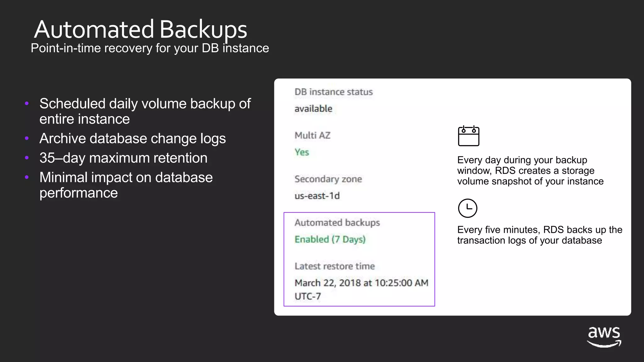Click the 'Scheduled daily volume backup' bullet
The width and height of the screenshot is (644, 362).
tap(145, 111)
